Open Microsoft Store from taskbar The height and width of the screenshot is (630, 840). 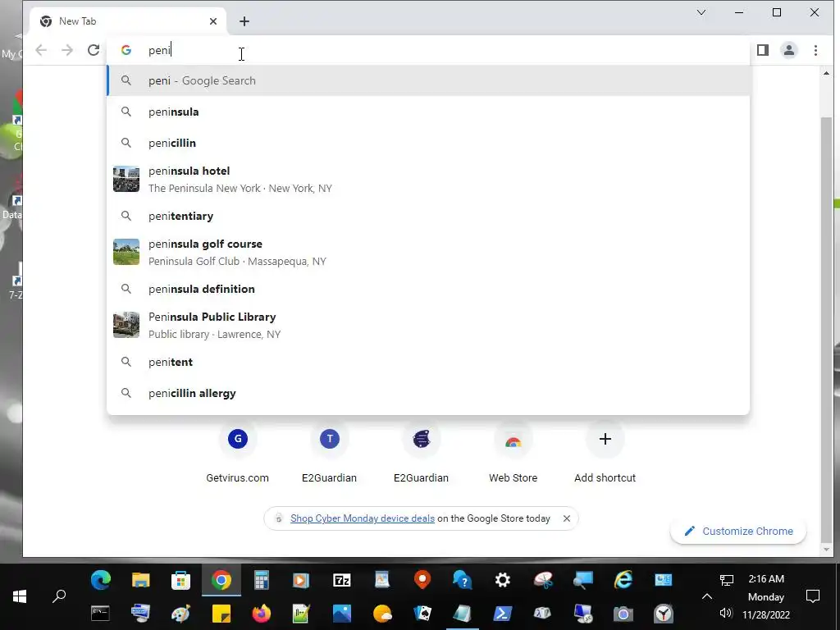[181, 580]
